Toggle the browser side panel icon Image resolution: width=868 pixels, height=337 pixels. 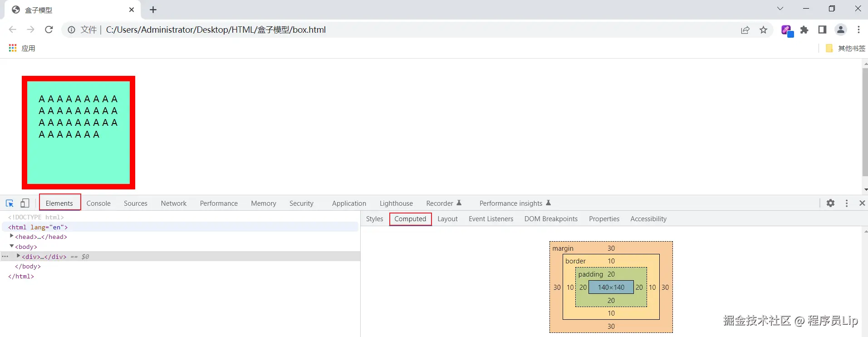point(822,30)
